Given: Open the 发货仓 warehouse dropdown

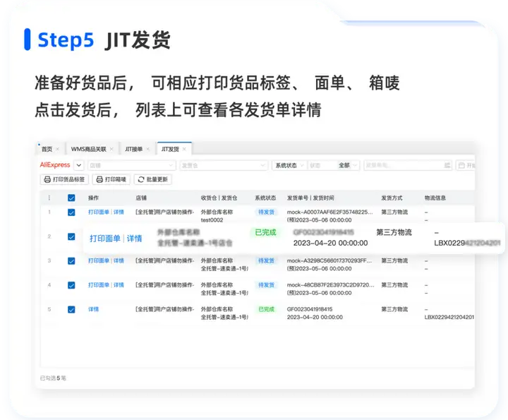Looking at the screenshot, I should coord(224,165).
